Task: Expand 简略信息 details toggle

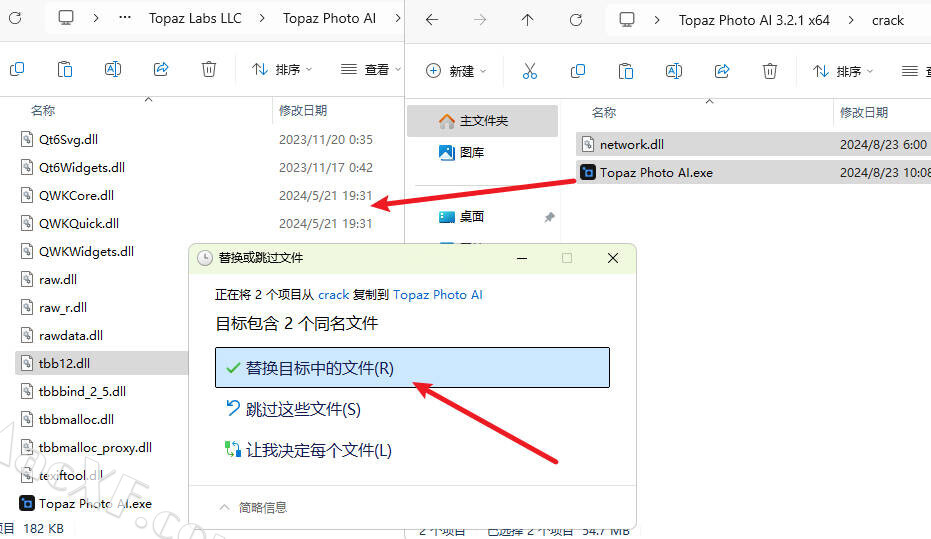Action: (x=254, y=508)
